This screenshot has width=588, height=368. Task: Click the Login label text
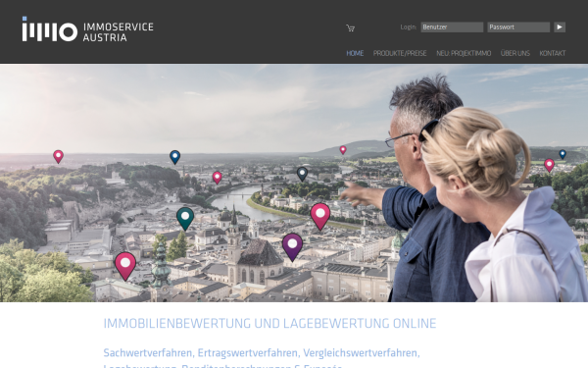(409, 27)
